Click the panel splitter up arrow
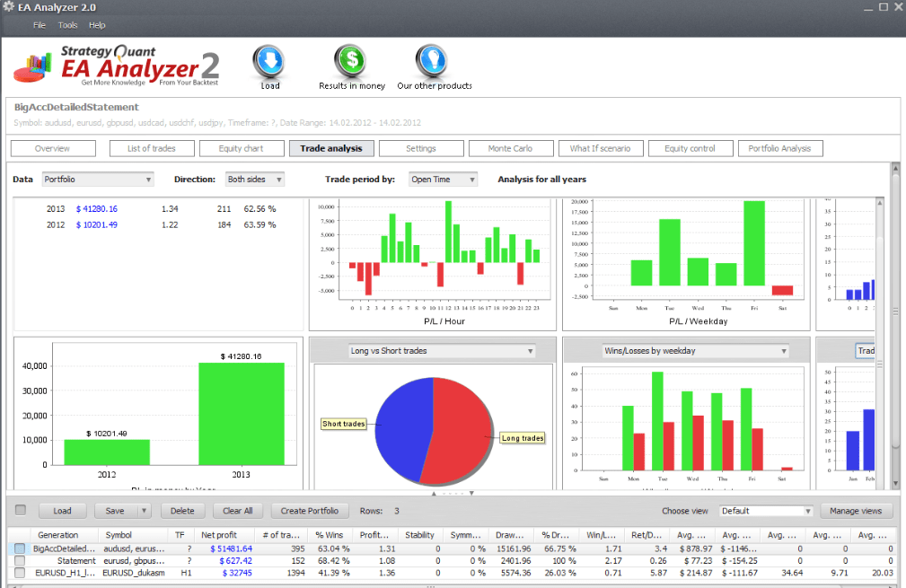This screenshot has height=588, width=906. point(434,493)
